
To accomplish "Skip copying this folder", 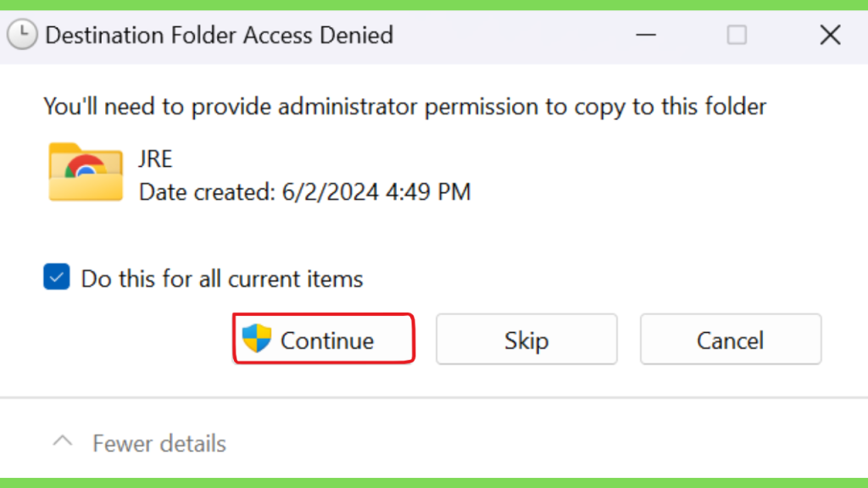I will 526,339.
